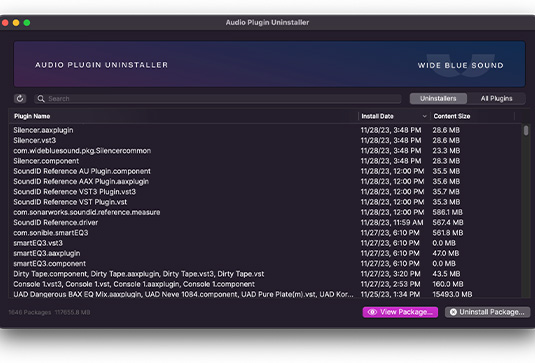Click the search magnifier icon

41,99
